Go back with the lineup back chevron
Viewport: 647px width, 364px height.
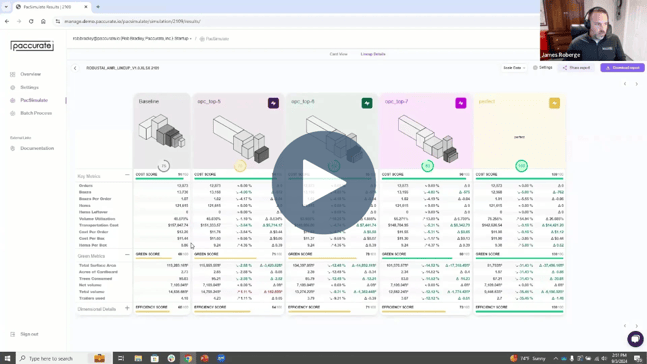(x=75, y=68)
